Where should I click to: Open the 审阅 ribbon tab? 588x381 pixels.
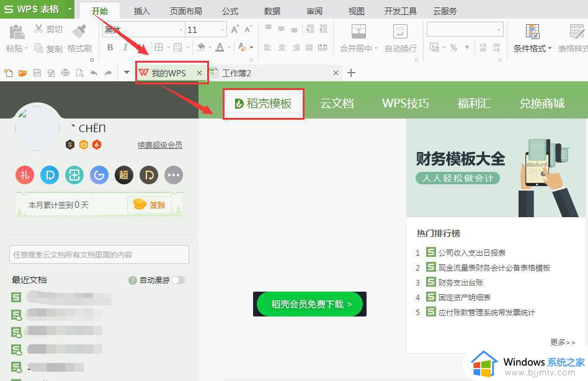[314, 11]
